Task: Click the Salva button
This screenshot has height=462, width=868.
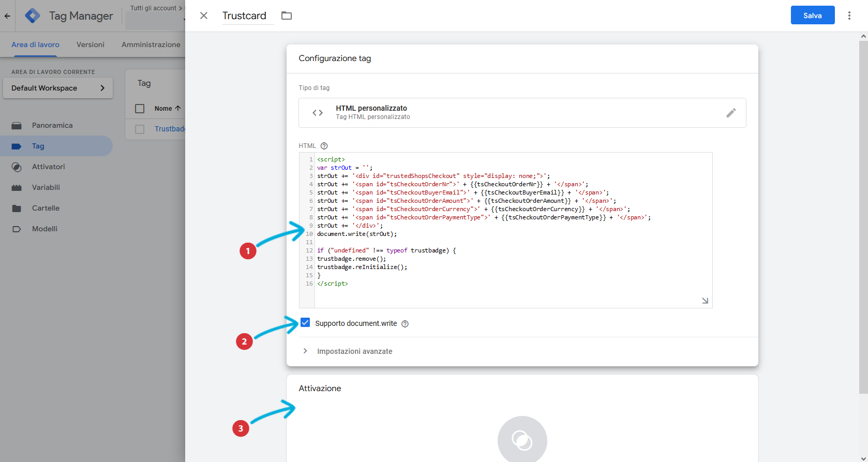Action: (813, 15)
